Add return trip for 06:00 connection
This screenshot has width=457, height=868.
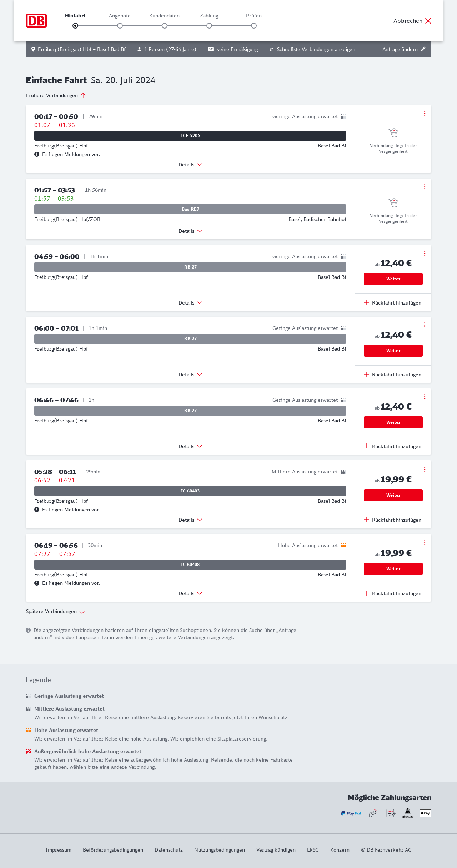393,375
